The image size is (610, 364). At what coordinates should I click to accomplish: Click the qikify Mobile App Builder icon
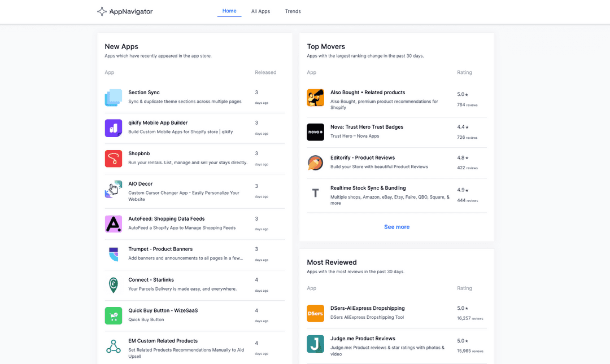(x=113, y=128)
